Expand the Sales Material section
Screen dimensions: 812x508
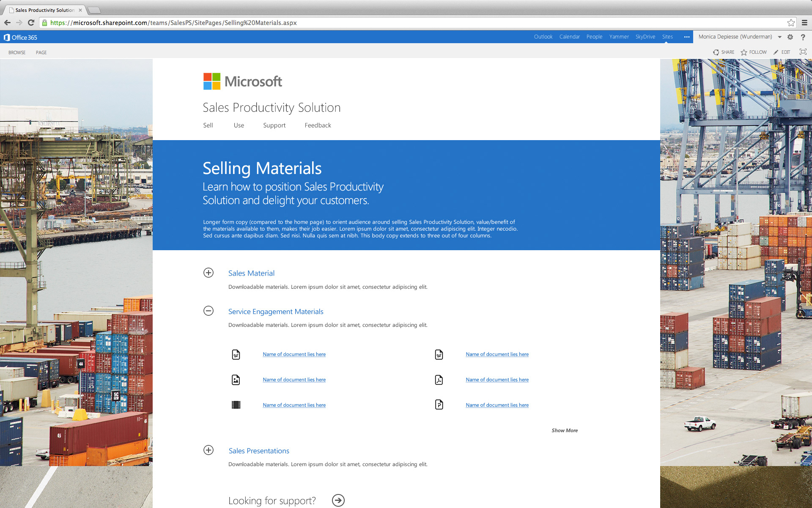[x=208, y=273]
